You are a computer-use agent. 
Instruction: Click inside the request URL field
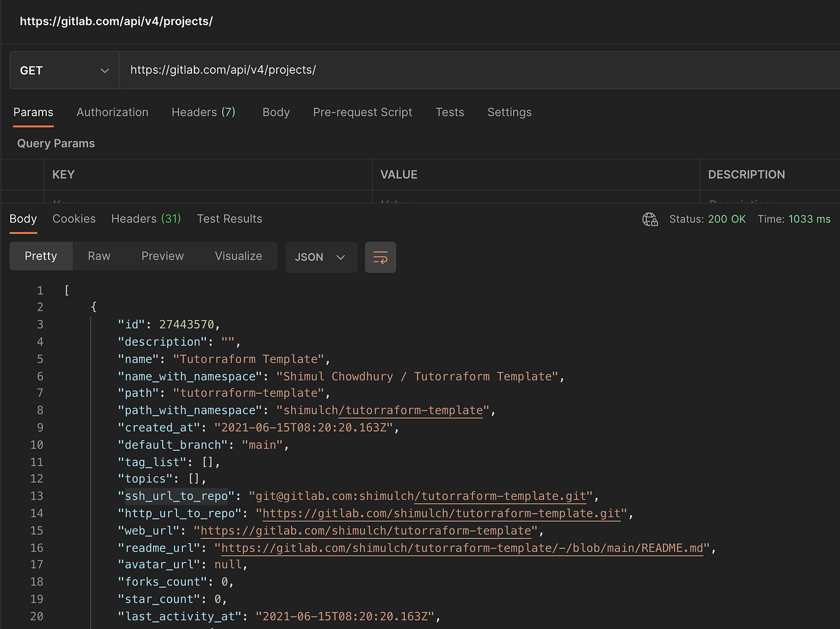(360, 70)
